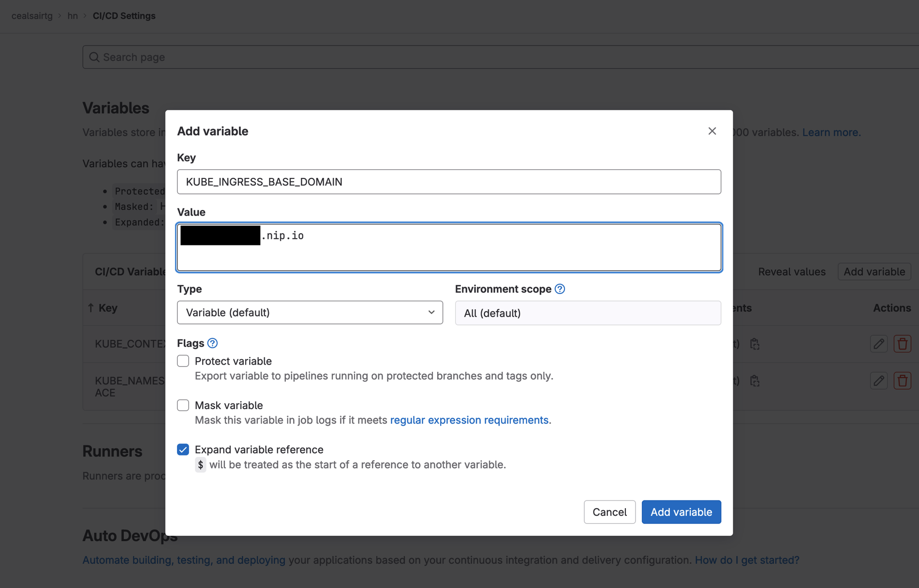Click the blue Add variable button

(681, 512)
